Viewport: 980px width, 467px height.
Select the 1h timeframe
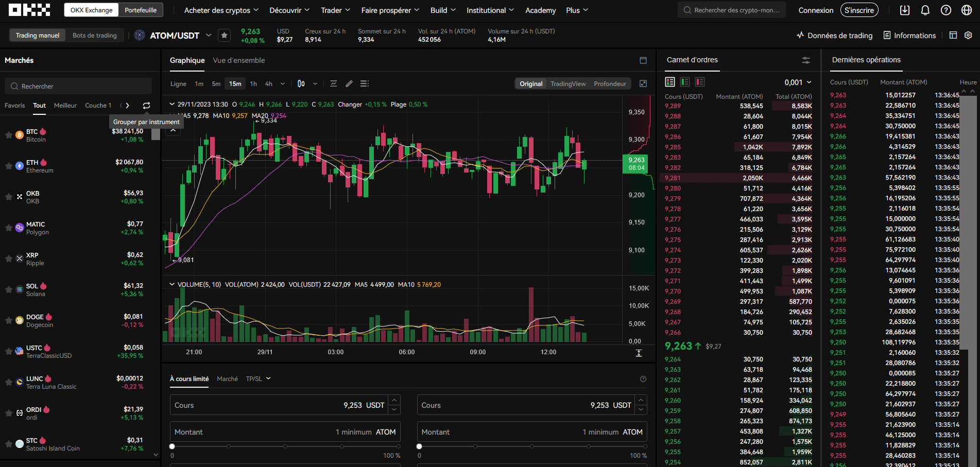pyautogui.click(x=253, y=83)
